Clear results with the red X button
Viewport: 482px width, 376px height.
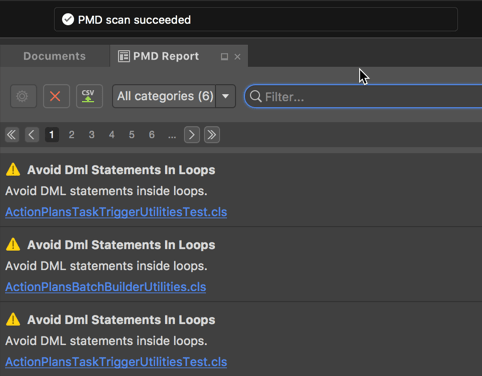click(56, 96)
